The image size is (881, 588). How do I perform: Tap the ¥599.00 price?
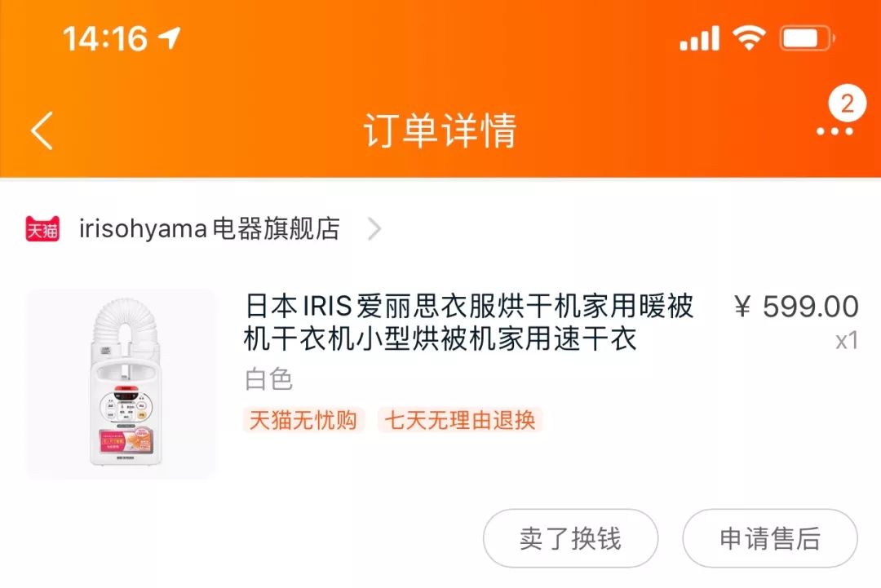tap(796, 307)
